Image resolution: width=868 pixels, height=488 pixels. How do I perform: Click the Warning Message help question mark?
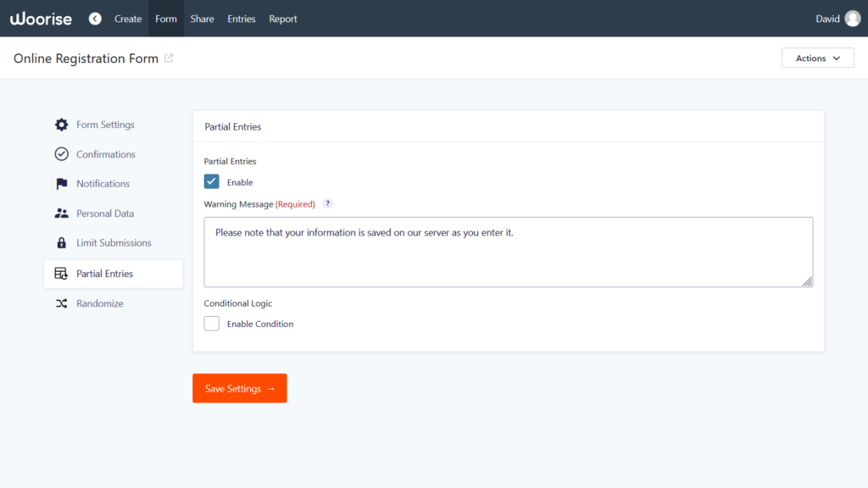tap(327, 203)
